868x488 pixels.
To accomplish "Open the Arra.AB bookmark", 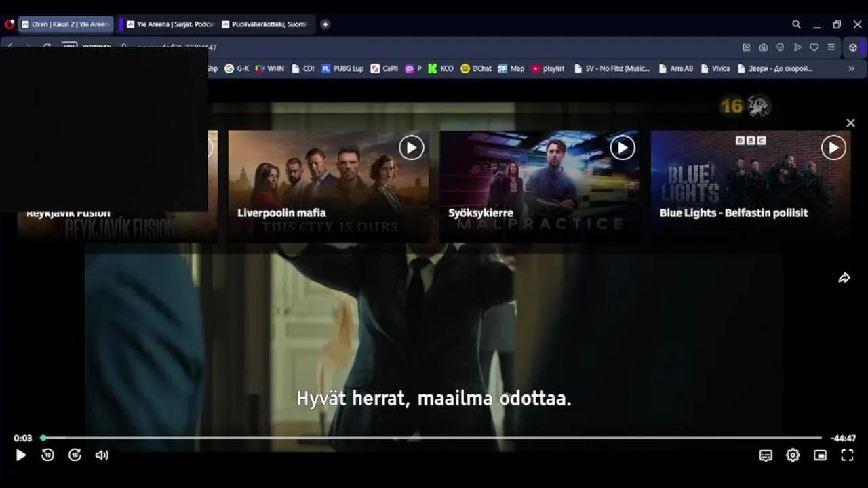I will point(675,68).
